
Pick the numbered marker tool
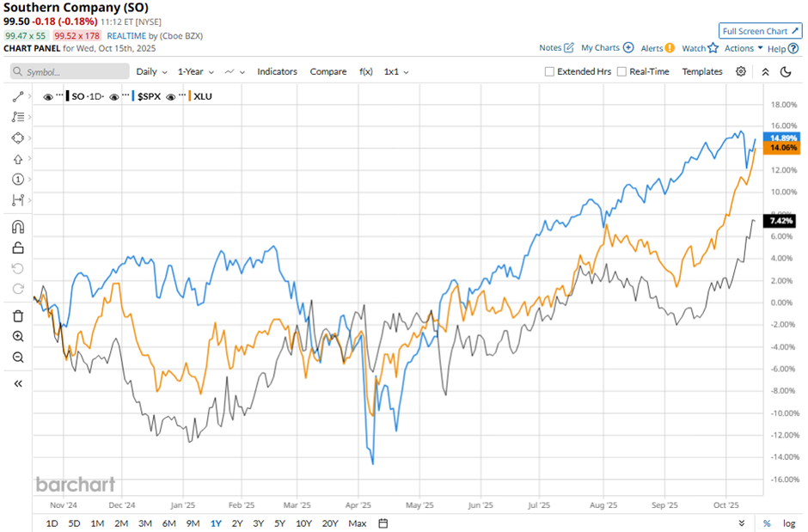click(18, 180)
